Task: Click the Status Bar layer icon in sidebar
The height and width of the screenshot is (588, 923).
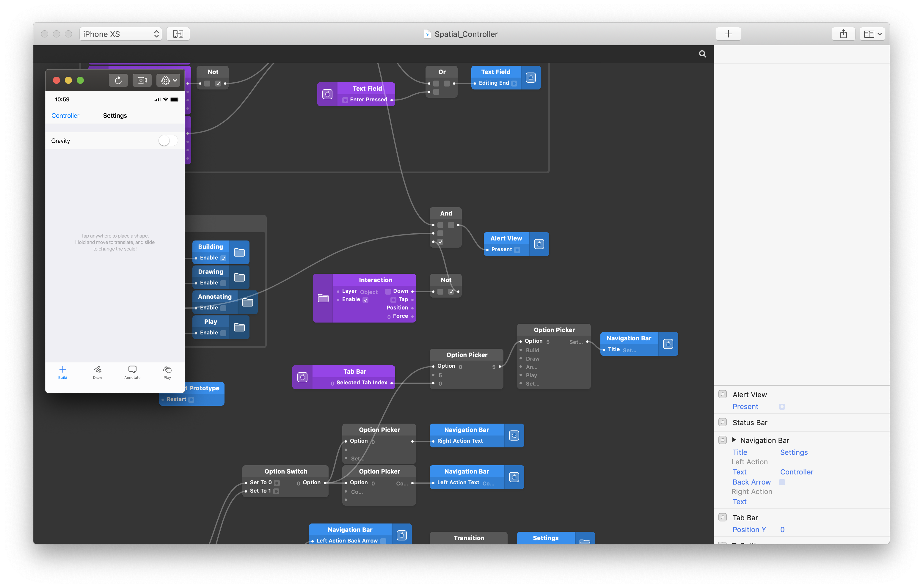Action: point(723,422)
